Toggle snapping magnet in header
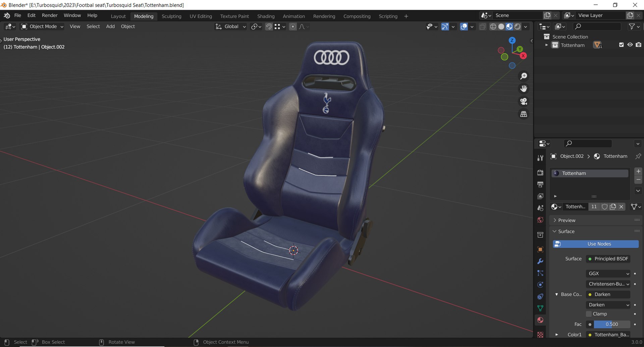Viewport: 644px width, 347px height. click(269, 27)
